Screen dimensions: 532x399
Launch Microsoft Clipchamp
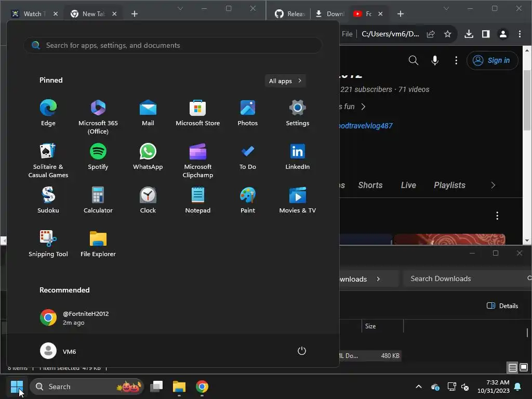point(198,161)
